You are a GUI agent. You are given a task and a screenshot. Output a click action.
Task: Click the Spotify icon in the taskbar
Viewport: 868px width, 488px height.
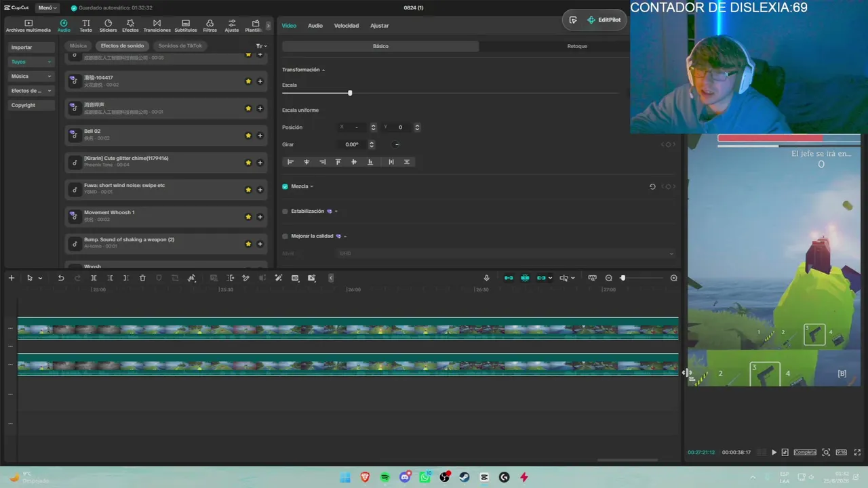click(x=385, y=477)
